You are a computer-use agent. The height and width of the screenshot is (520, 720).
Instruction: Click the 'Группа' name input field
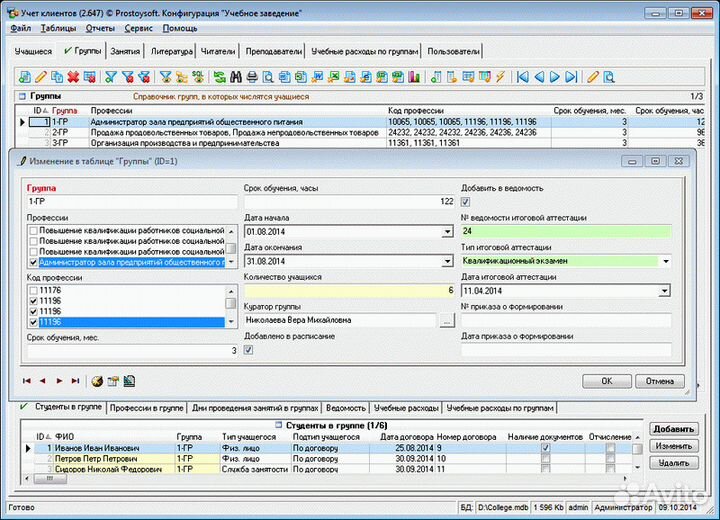pyautogui.click(x=130, y=202)
